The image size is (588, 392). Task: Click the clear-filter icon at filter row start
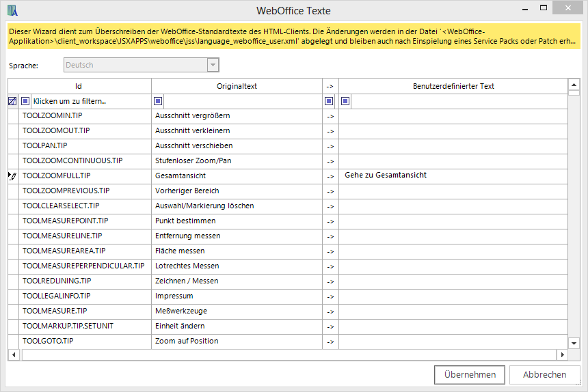(12, 101)
